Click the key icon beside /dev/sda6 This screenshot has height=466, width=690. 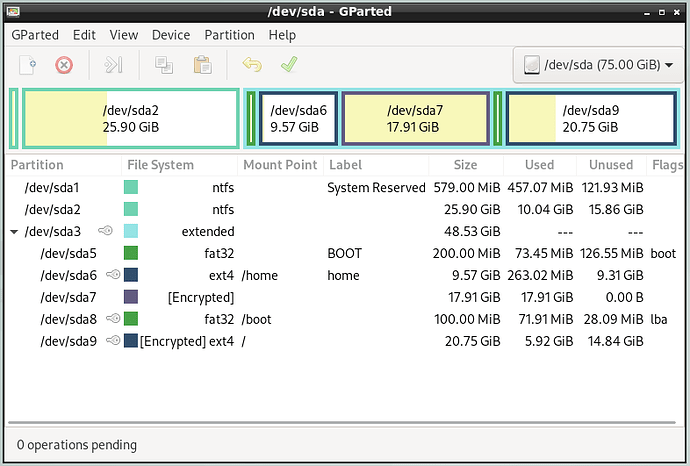point(113,275)
